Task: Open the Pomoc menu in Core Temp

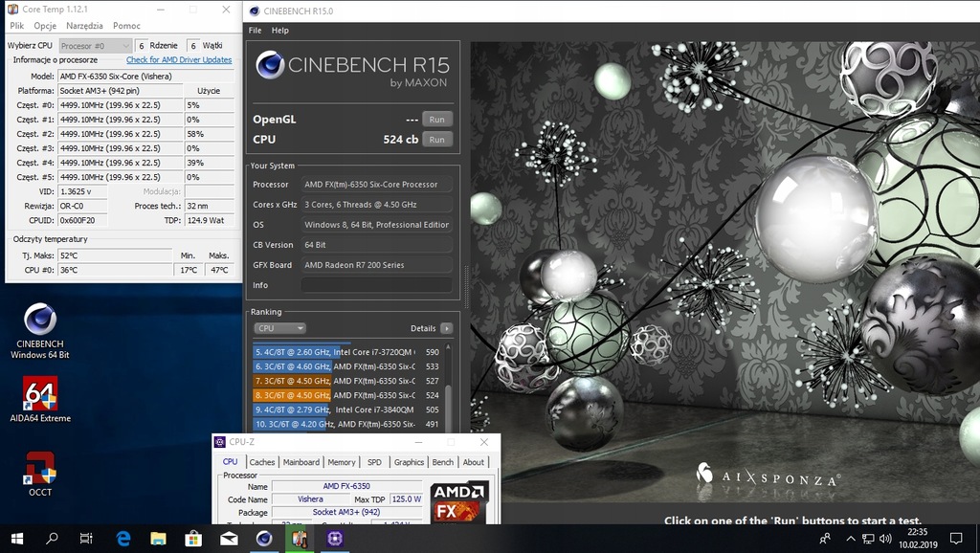Action: click(x=126, y=26)
